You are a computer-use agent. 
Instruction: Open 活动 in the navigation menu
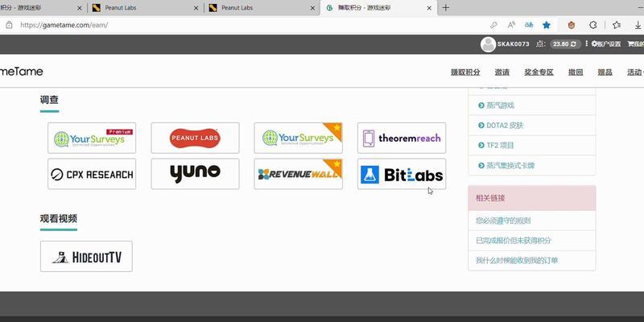pos(634,72)
